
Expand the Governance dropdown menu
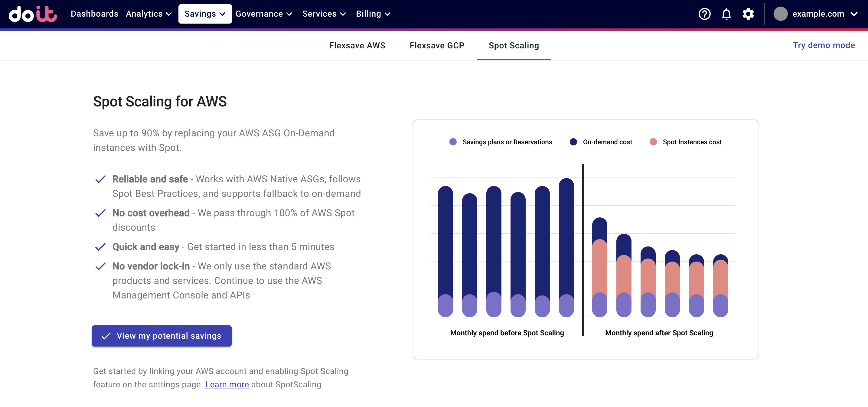[263, 14]
